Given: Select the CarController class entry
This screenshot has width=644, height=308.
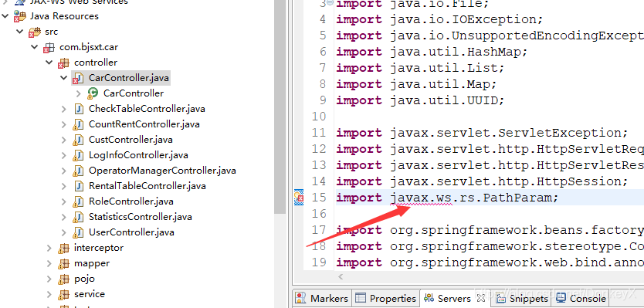Looking at the screenshot, I should click(x=134, y=93).
